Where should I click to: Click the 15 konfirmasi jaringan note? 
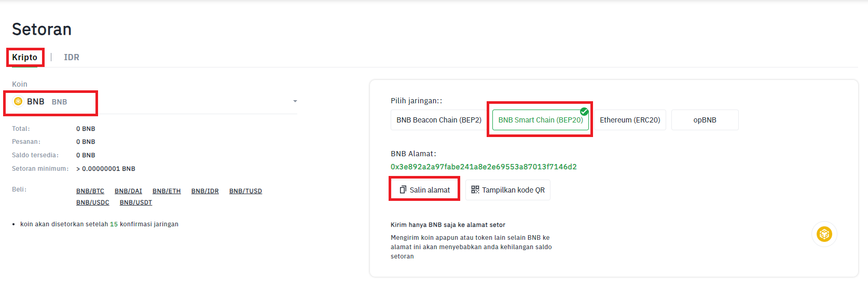(99, 224)
